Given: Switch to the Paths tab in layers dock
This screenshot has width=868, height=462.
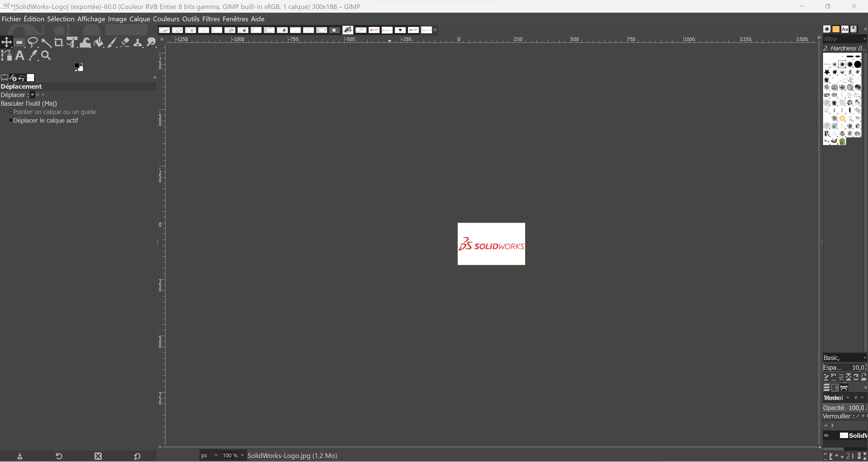Looking at the screenshot, I should pos(844,388).
